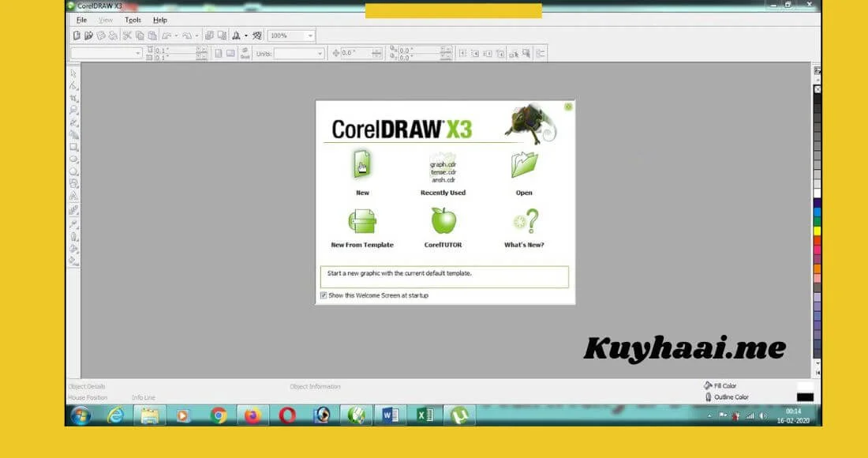Select the Rectangle tool in toolbox
868x458 pixels.
(73, 147)
